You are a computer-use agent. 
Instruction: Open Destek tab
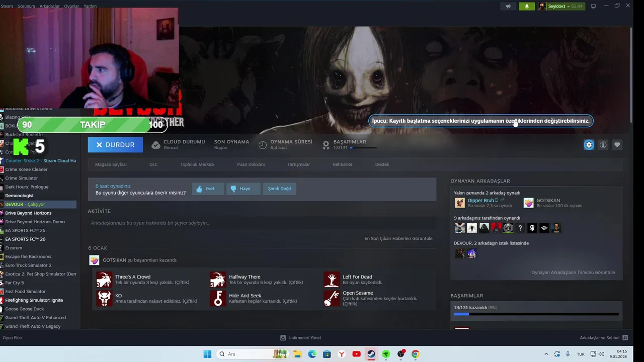click(x=382, y=164)
